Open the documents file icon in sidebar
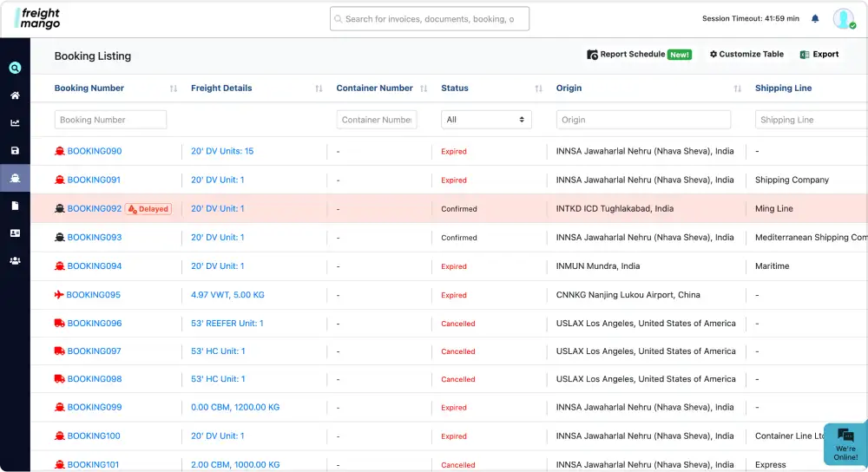868x472 pixels. coord(15,206)
